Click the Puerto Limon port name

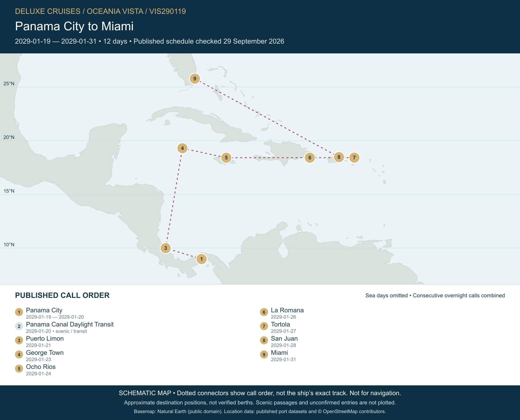tap(45, 339)
